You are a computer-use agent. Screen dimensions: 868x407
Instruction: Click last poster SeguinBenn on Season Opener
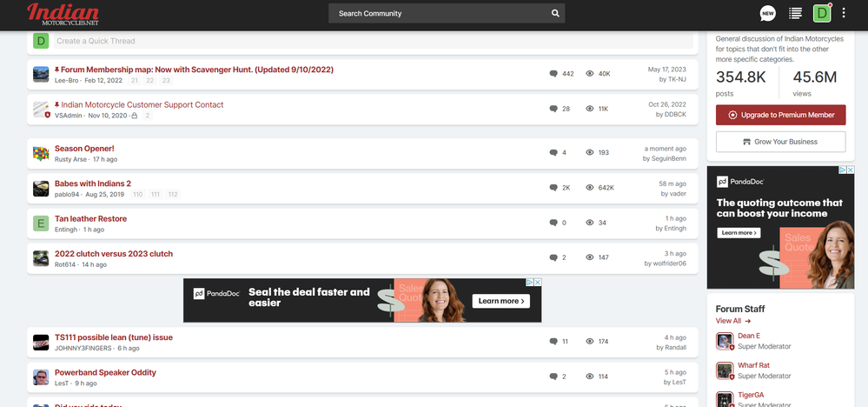click(668, 158)
